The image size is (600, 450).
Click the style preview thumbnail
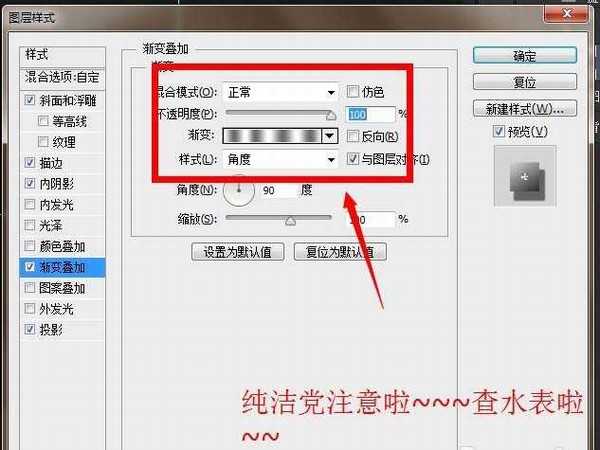click(525, 176)
